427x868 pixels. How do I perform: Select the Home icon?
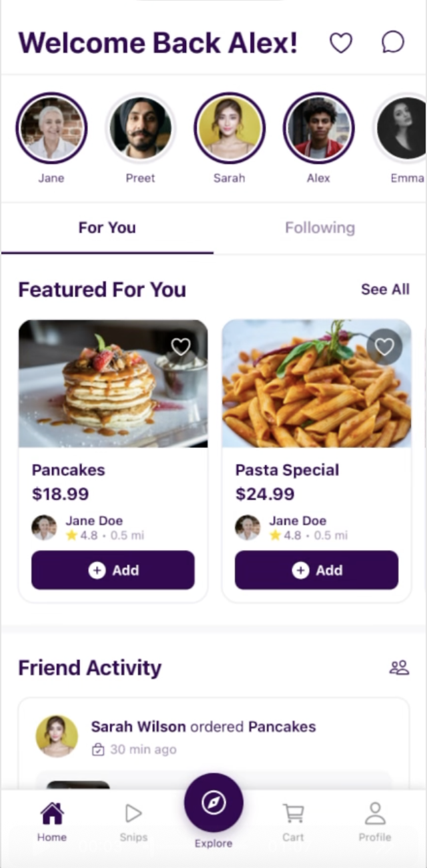51,813
